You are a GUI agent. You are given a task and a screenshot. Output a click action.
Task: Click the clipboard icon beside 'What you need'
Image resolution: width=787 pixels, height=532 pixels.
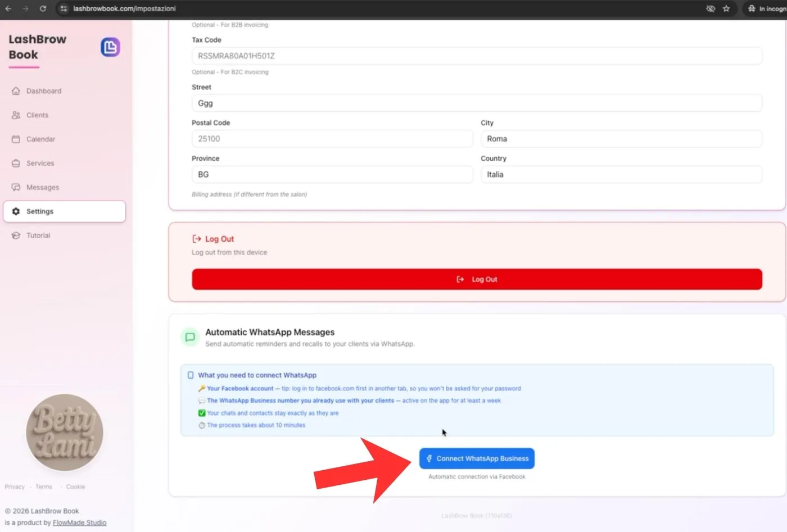pyautogui.click(x=191, y=375)
